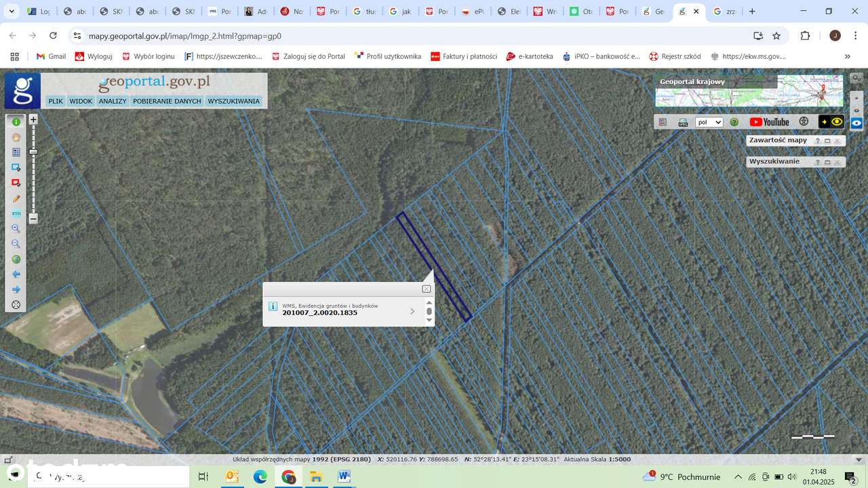The height and width of the screenshot is (488, 868).
Task: Select the zoom in magnifier tool
Action: coord(16,228)
